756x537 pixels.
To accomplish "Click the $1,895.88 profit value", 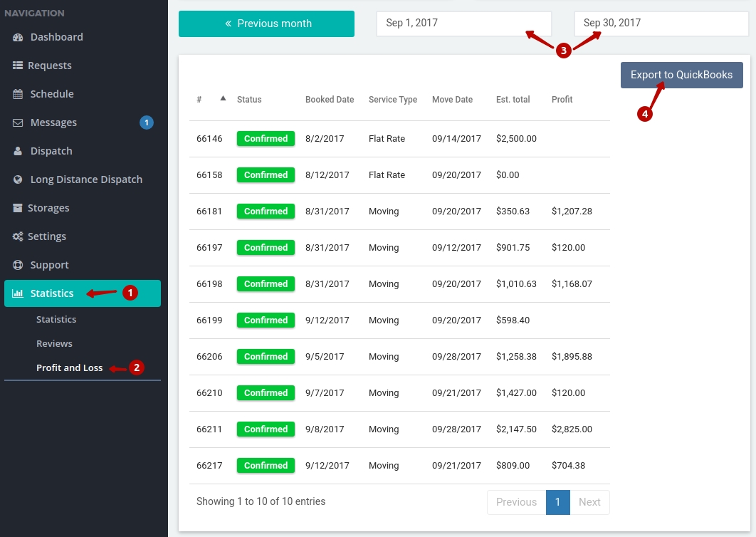I will point(572,357).
